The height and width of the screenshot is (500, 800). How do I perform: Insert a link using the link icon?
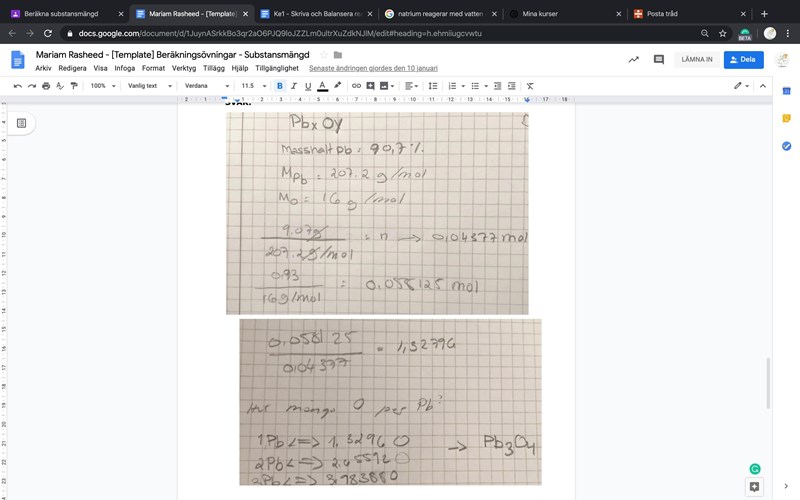coord(356,86)
